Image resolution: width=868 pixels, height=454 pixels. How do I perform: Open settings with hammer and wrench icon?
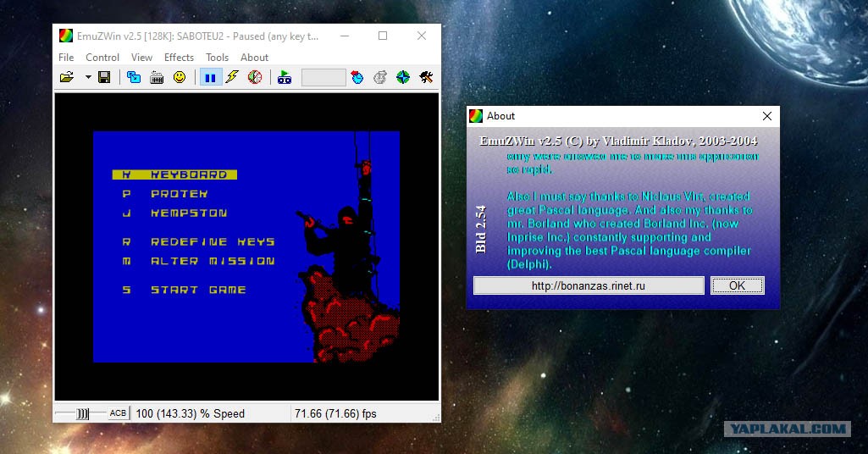pyautogui.click(x=426, y=78)
